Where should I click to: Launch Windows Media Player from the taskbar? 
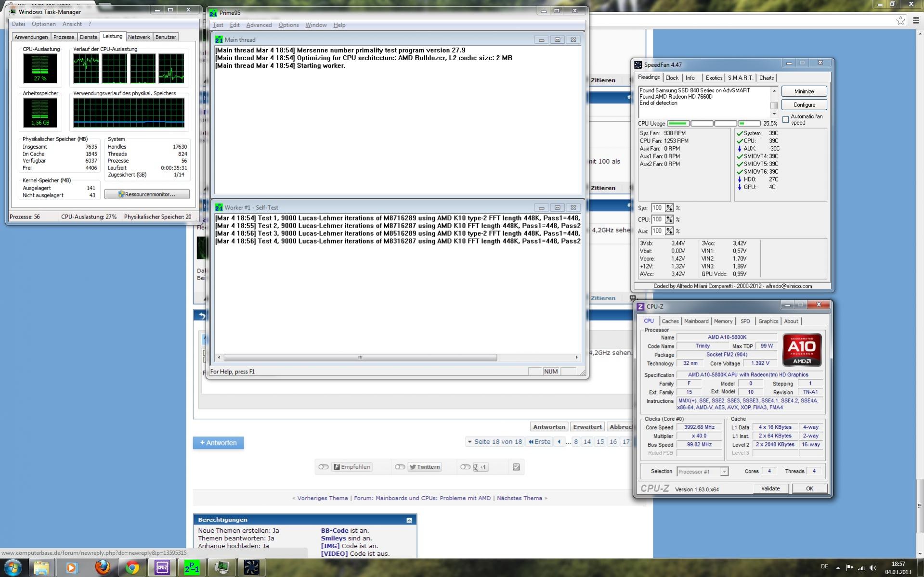72,567
